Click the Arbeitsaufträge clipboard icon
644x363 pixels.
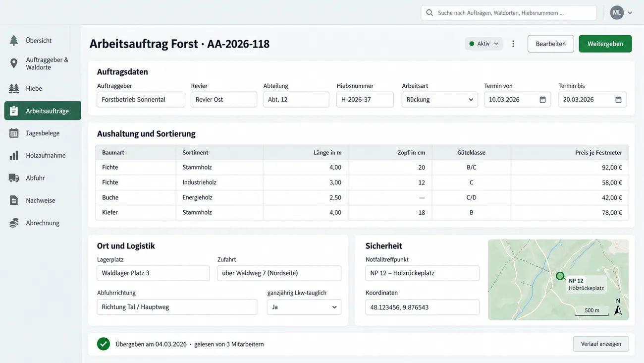tap(14, 111)
